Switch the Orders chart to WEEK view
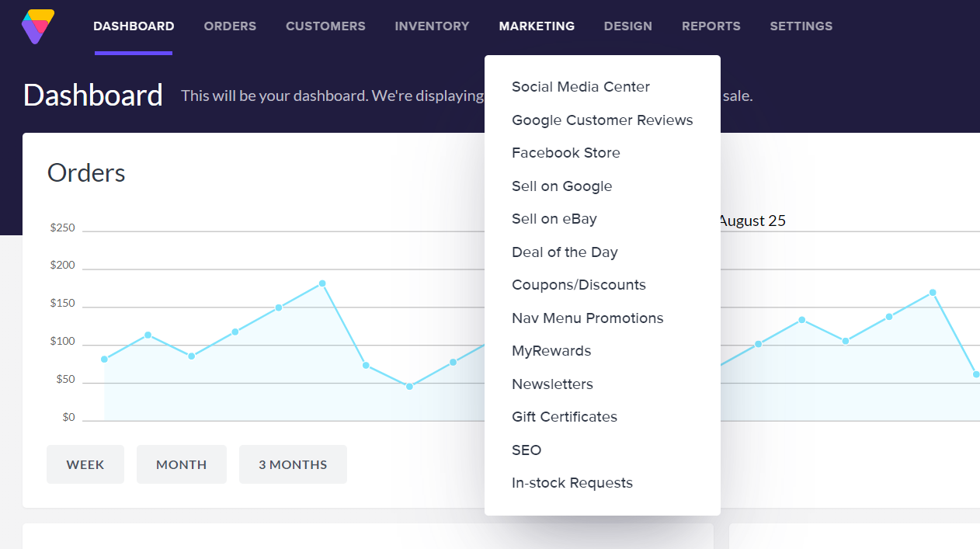This screenshot has height=549, width=980. 85,464
